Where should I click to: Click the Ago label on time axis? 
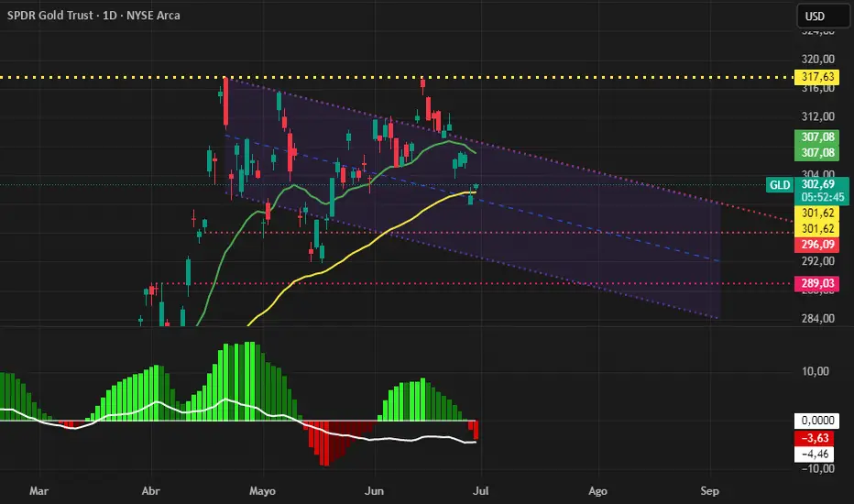[x=598, y=491]
